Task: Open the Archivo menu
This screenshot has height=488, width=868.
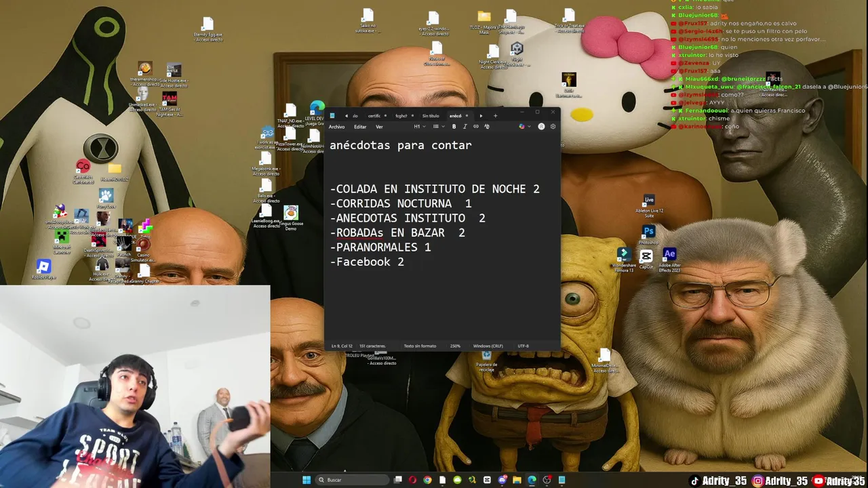Action: (336, 127)
